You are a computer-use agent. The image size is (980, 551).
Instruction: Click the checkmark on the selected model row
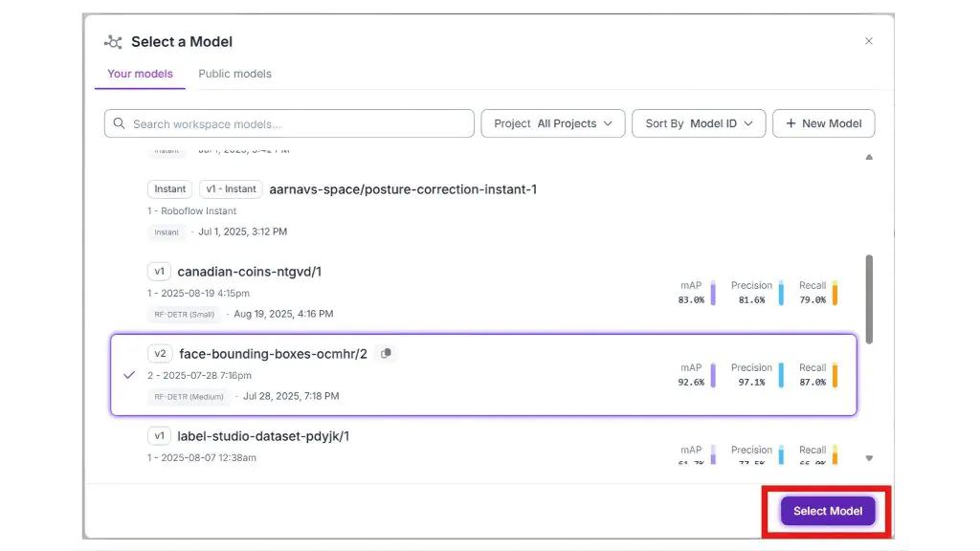coord(129,375)
